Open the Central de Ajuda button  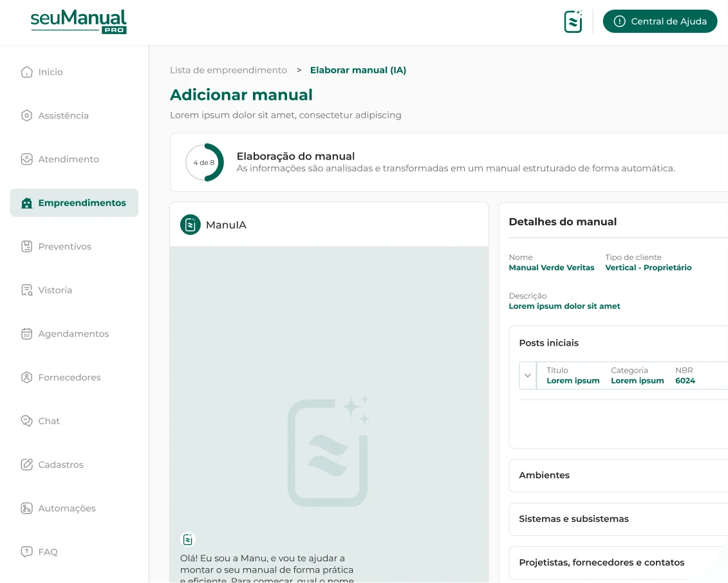pyautogui.click(x=660, y=21)
